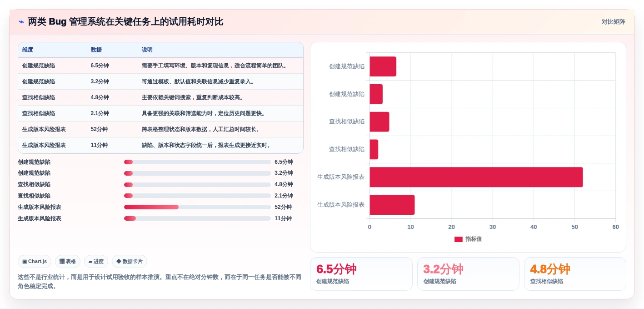
Task: Open the 4.8分钟 查找相似缺陷 data card
Action: 575,274
